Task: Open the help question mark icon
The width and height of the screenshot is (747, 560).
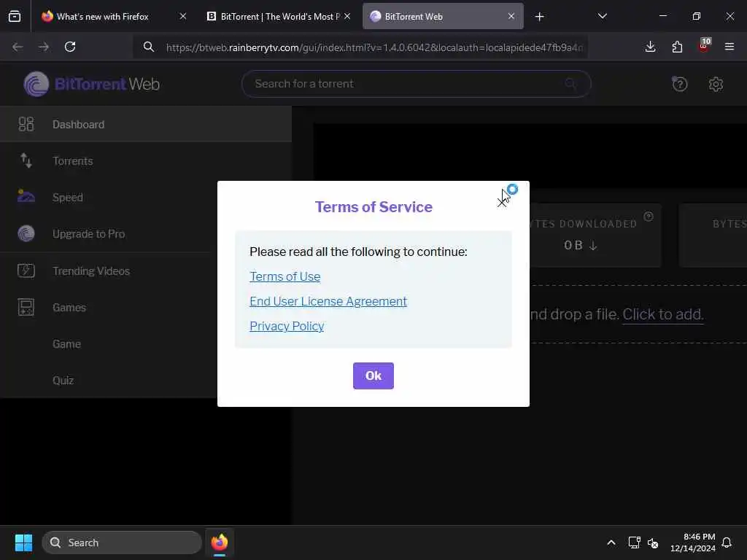Action: coord(679,85)
